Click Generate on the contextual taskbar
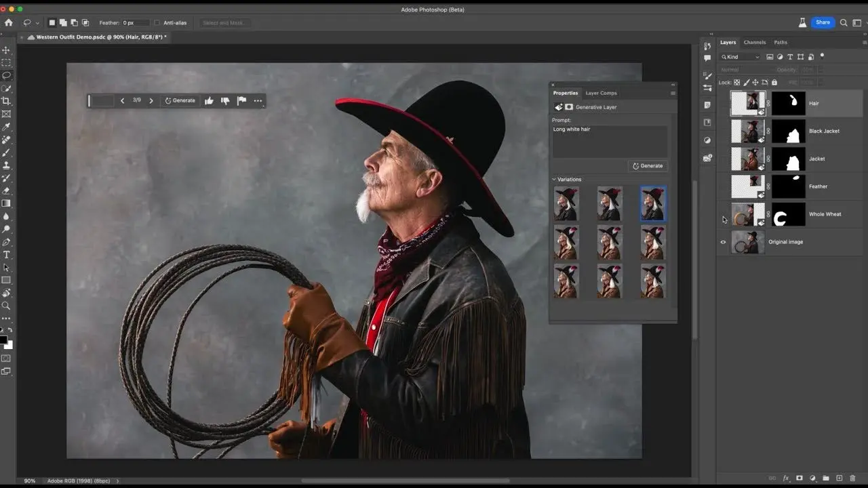This screenshot has width=868, height=488. (x=180, y=100)
